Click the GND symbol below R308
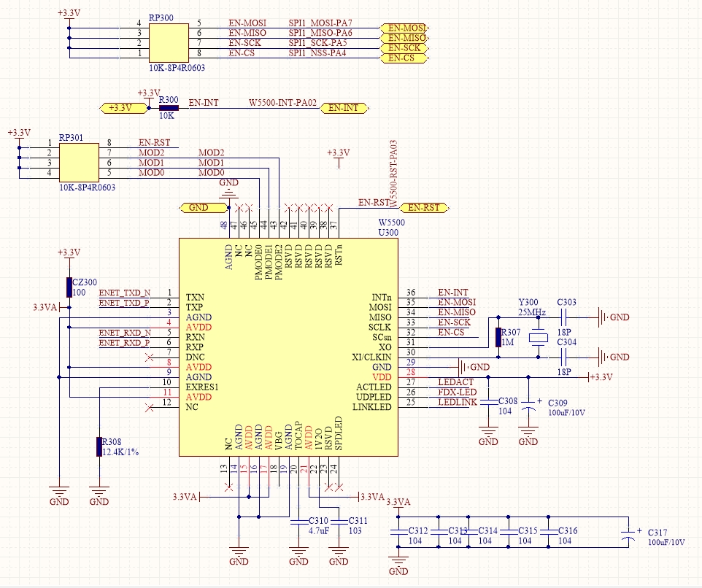This screenshot has width=702, height=588. pos(99,496)
